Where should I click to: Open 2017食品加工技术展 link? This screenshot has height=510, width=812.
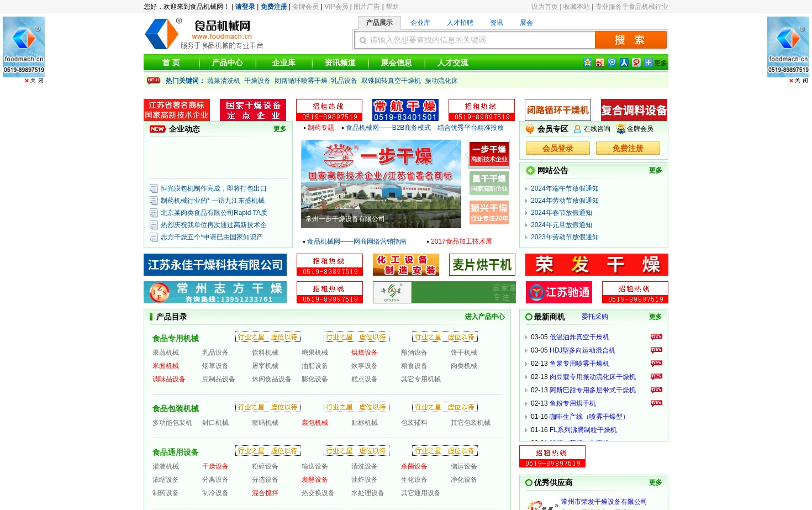[x=461, y=241]
